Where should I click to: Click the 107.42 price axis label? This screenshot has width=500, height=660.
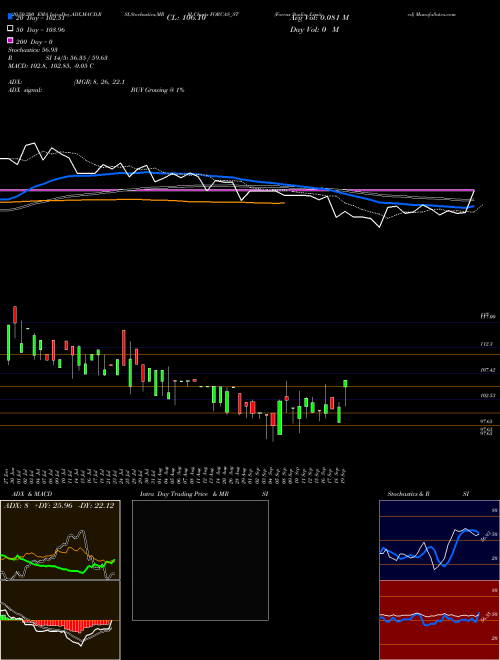pyautogui.click(x=488, y=370)
